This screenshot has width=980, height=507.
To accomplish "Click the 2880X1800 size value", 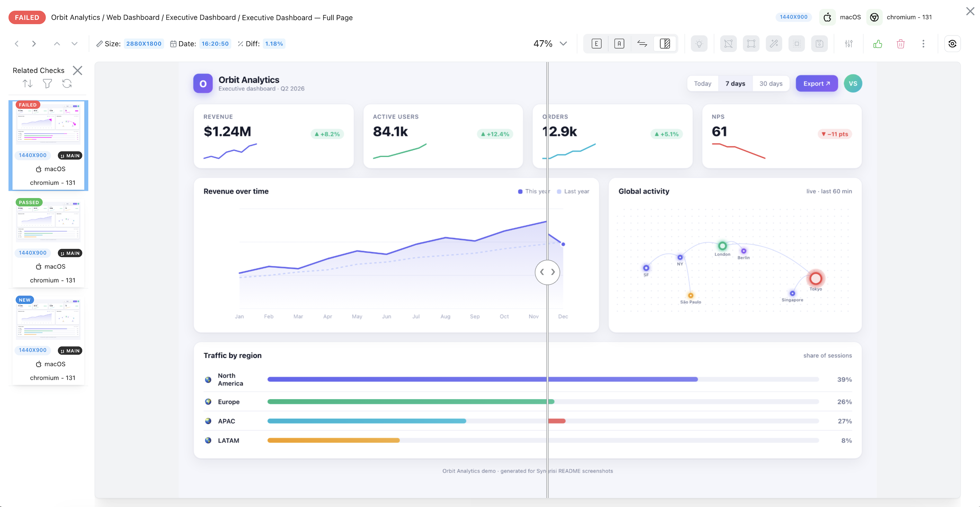I will [144, 44].
